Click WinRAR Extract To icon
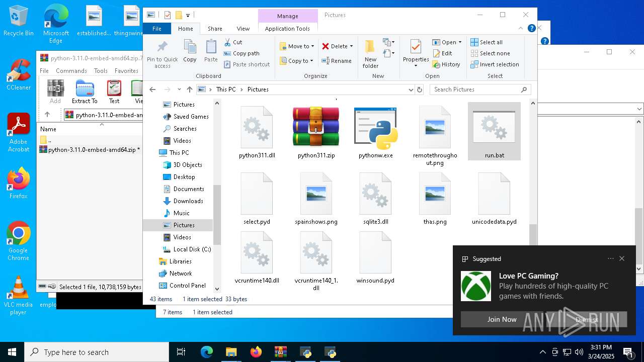 tap(85, 92)
